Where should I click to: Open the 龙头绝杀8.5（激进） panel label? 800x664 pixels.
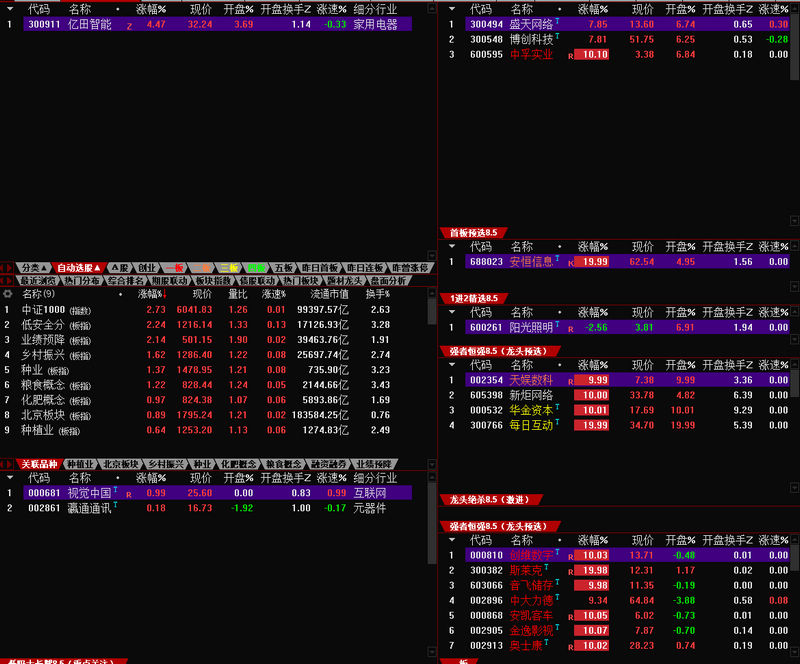tap(489, 500)
